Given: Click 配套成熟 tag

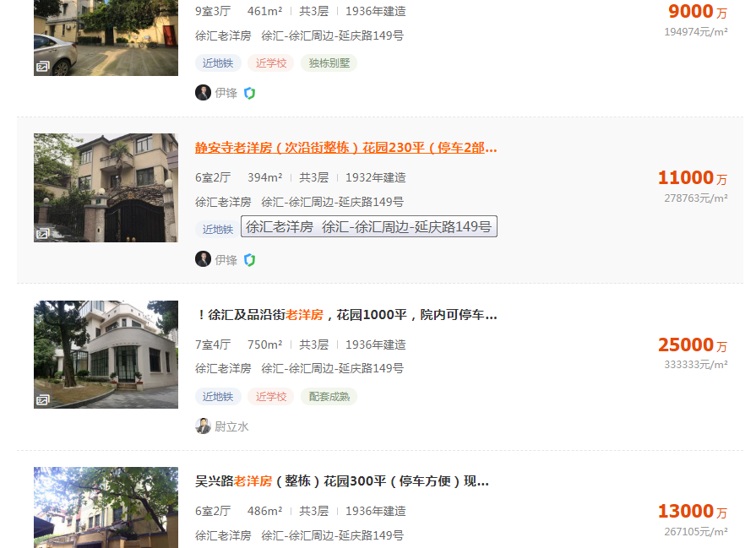Looking at the screenshot, I should click(329, 397).
